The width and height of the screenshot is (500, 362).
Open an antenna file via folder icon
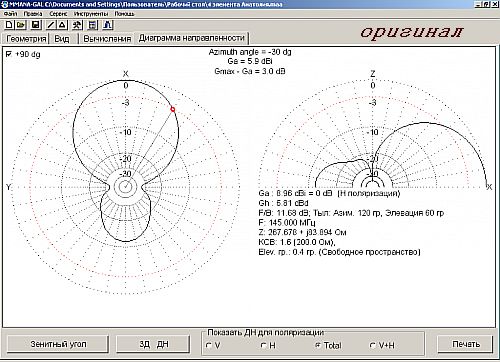coord(21,25)
